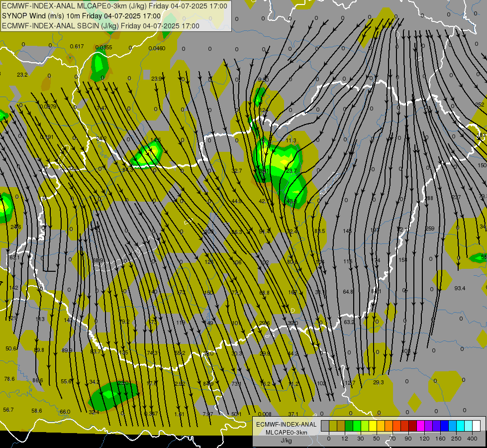
Task: Click the bright green legend swatch
Action: tap(357, 426)
